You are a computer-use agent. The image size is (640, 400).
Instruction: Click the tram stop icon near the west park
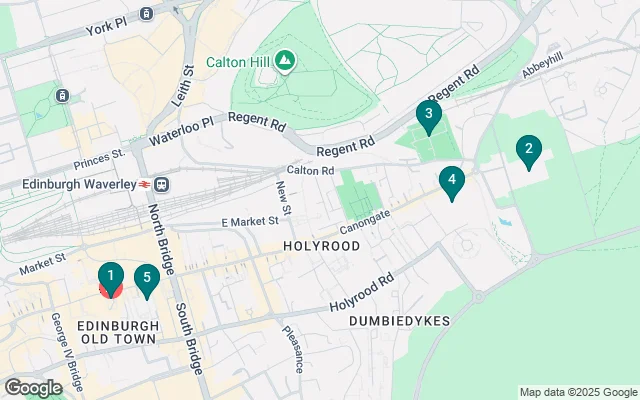tap(62, 96)
